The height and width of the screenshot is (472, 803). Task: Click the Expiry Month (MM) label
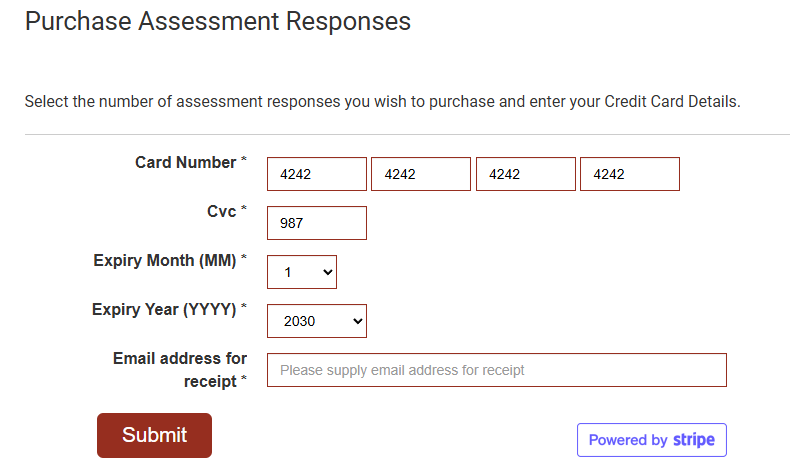click(x=165, y=260)
